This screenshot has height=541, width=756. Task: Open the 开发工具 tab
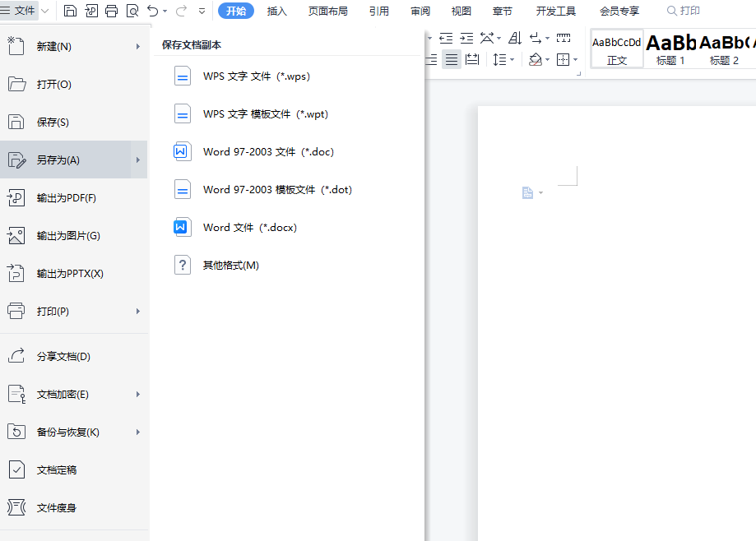tap(556, 11)
